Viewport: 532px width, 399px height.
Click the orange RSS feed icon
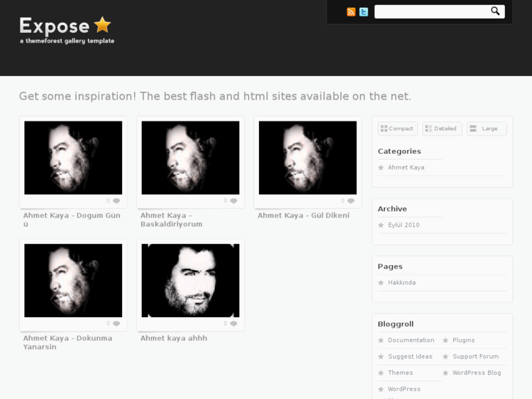[x=351, y=12]
